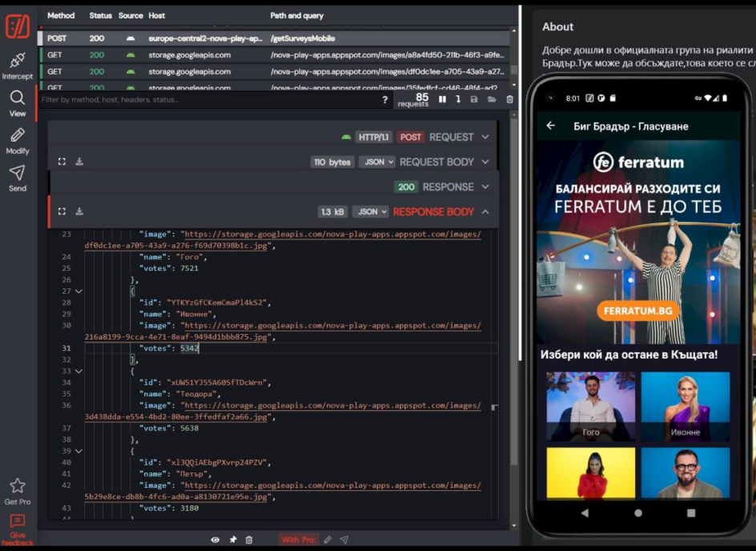Expand request body to fullscreen
The height and width of the screenshot is (551, 756).
click(62, 162)
